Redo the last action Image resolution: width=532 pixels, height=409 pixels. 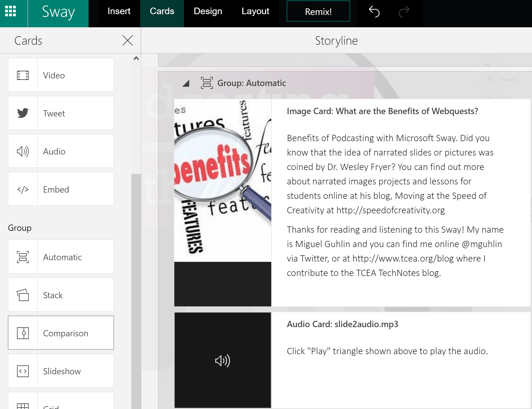tap(404, 12)
